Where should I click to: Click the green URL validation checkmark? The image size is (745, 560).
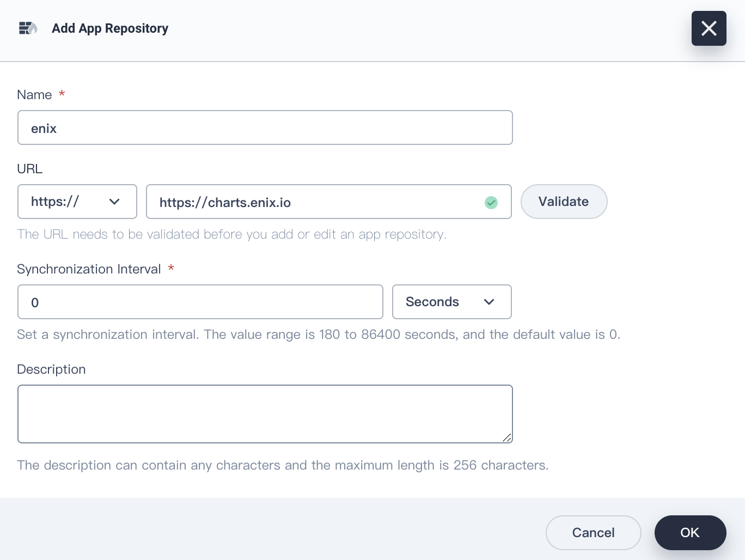click(x=491, y=202)
